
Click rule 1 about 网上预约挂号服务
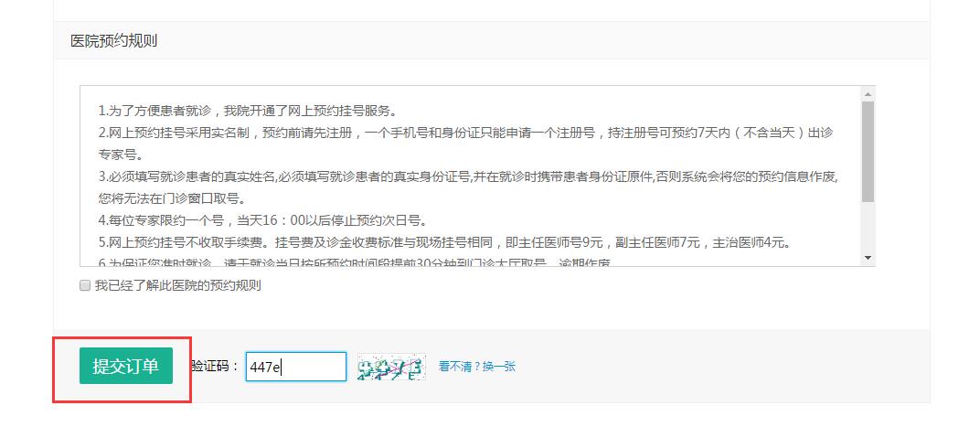(x=248, y=112)
